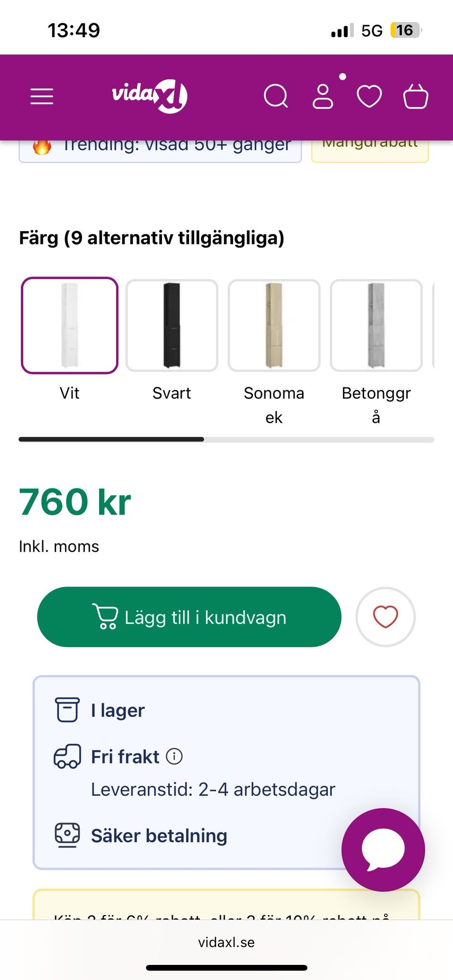Show free shipping info icon

pos(174,756)
